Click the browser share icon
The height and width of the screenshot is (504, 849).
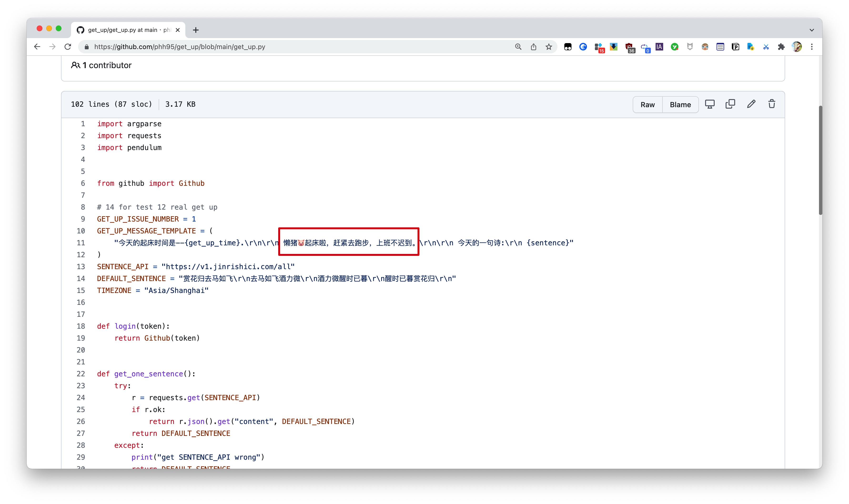coord(534,47)
